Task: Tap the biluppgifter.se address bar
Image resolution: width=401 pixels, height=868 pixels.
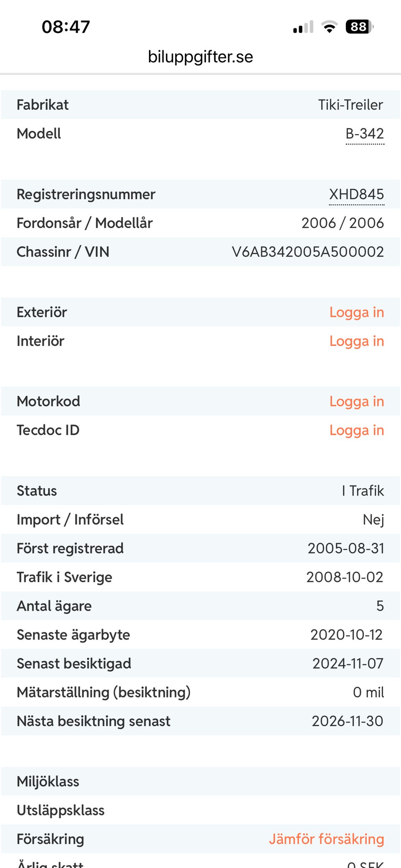Action: point(200,57)
